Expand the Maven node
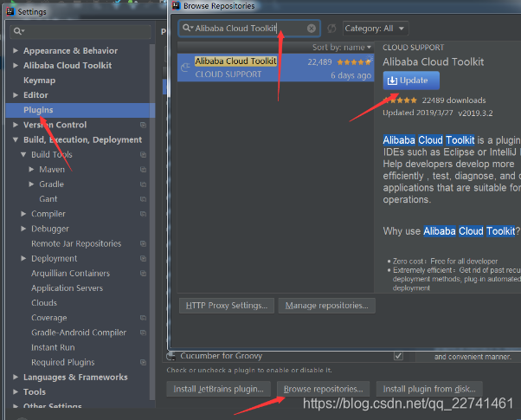Screen dimensions: 521x420 point(31,170)
